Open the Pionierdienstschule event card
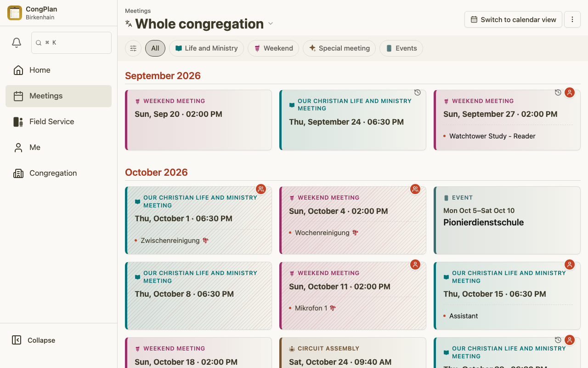This screenshot has height=368, width=588. click(x=507, y=220)
